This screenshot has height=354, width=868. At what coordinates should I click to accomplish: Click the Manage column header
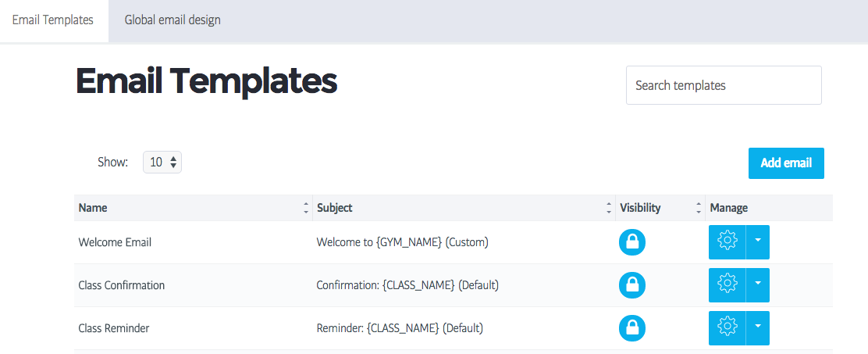click(x=729, y=208)
